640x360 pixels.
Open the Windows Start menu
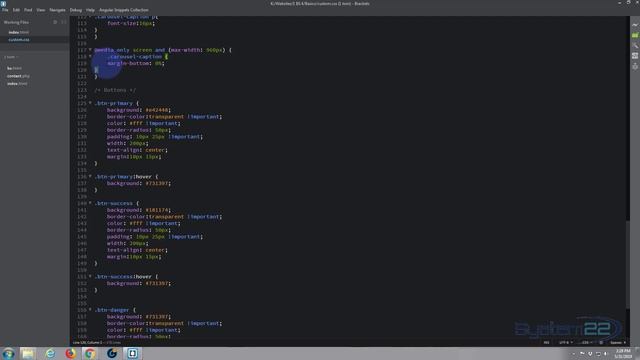8,353
